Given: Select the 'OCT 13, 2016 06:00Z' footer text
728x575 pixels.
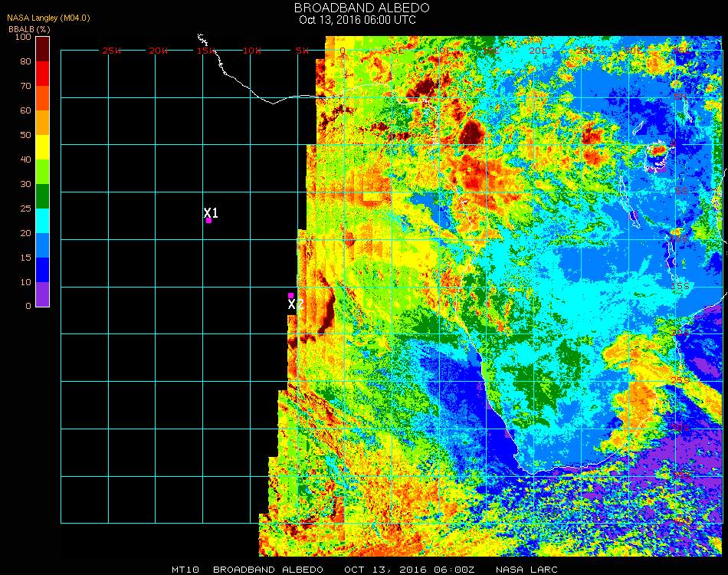Looking at the screenshot, I should (409, 570).
